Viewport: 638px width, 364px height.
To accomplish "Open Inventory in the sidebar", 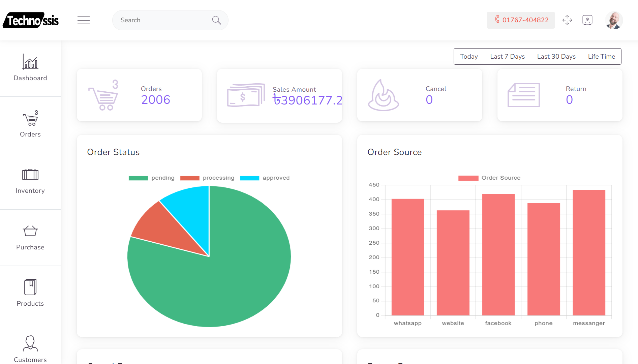I will (x=30, y=181).
